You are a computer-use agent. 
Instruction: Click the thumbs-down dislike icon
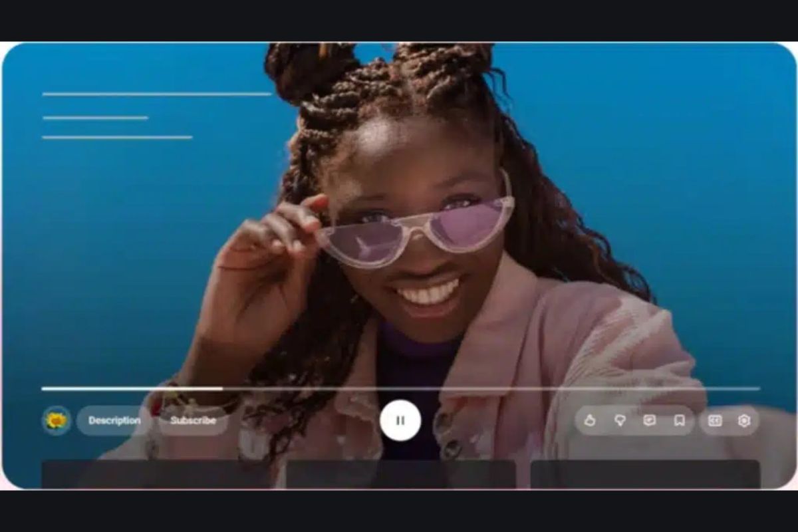click(x=620, y=420)
